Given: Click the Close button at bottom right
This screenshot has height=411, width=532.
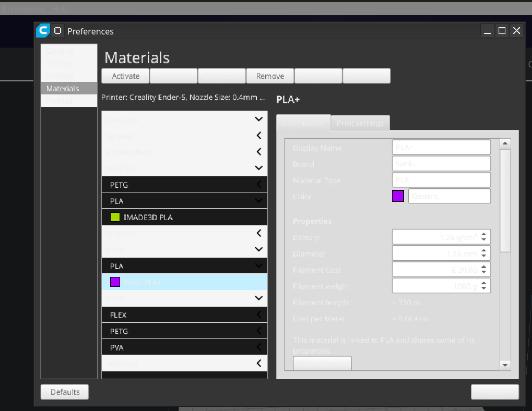Looking at the screenshot, I should click(495, 392).
